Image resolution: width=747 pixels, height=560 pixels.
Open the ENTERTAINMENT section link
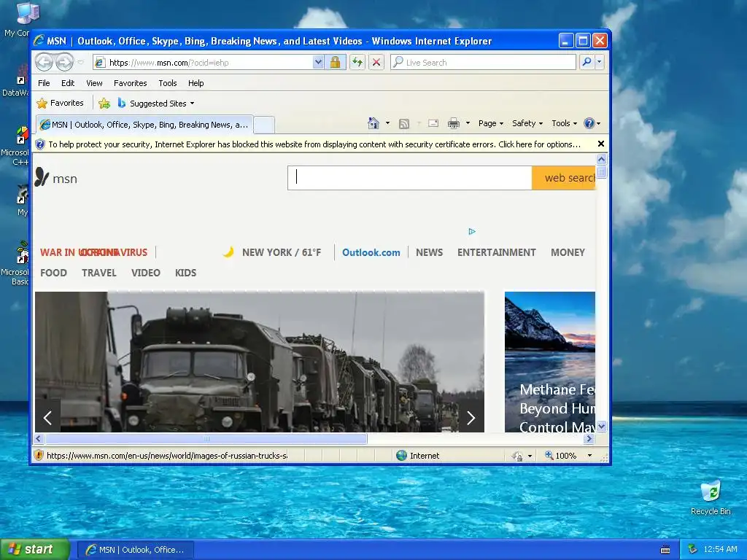click(496, 252)
